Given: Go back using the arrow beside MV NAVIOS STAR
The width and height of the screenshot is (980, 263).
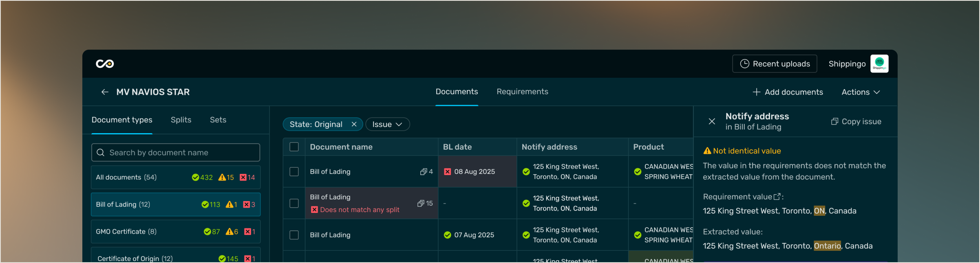Looking at the screenshot, I should (x=105, y=92).
